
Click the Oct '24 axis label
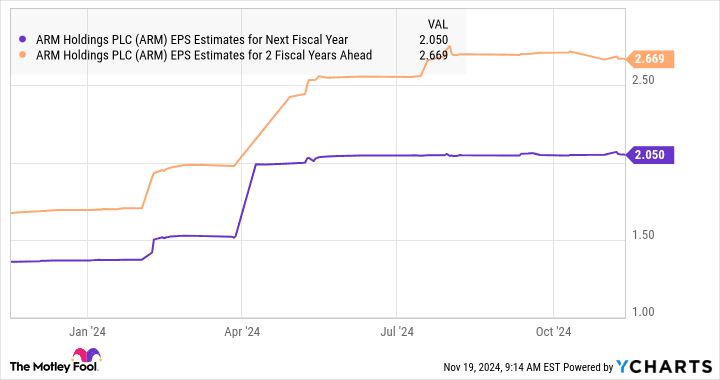553,331
